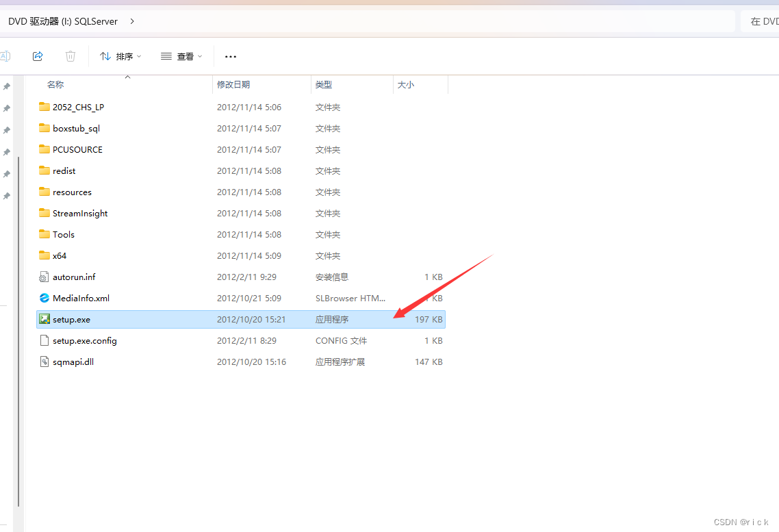Open the 查看 (View) dropdown
779x532 pixels.
pos(181,56)
